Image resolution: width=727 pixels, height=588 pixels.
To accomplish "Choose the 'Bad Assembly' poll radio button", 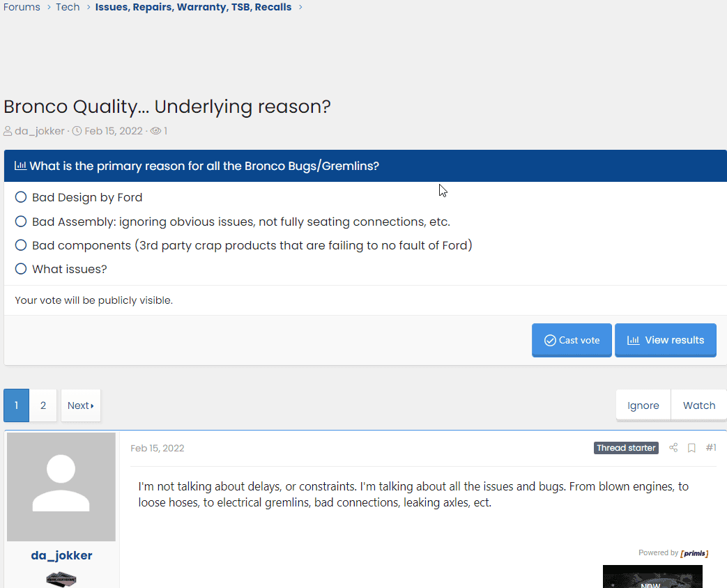I will point(21,222).
